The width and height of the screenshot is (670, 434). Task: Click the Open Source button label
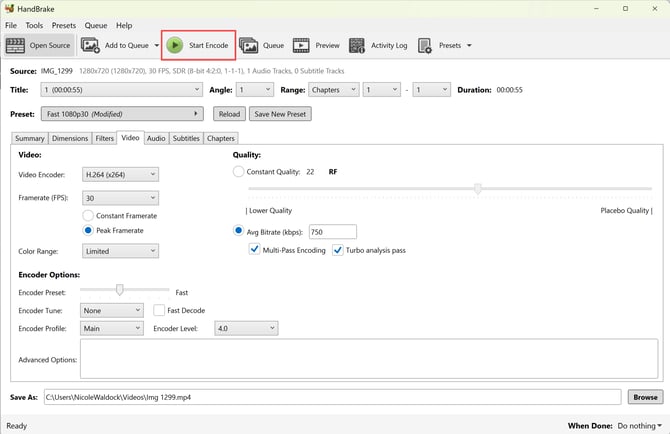[50, 45]
